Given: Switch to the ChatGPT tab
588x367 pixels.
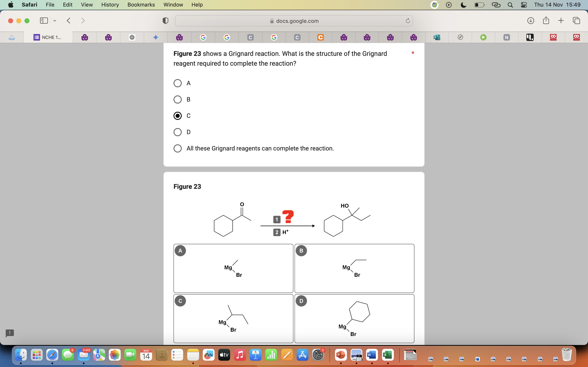Looking at the screenshot, I should (132, 37).
